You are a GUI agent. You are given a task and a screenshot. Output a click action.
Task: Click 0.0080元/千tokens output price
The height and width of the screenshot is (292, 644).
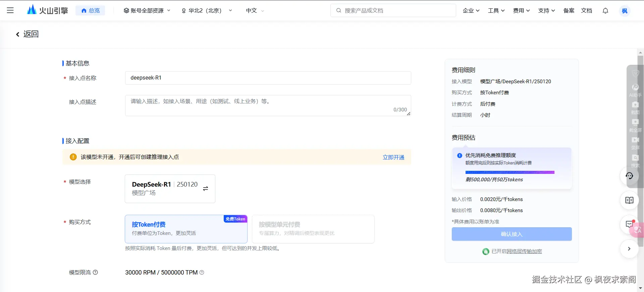pos(501,210)
